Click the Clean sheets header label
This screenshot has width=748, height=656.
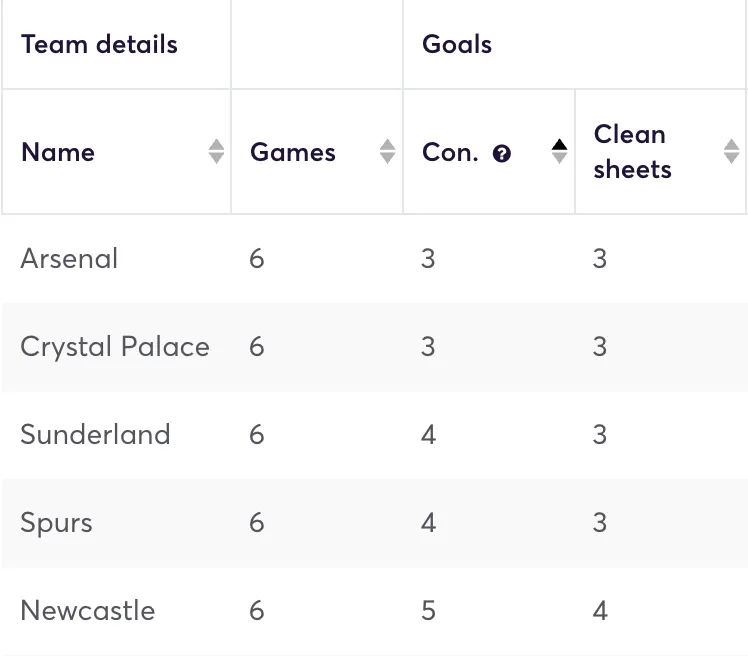pyautogui.click(x=632, y=152)
